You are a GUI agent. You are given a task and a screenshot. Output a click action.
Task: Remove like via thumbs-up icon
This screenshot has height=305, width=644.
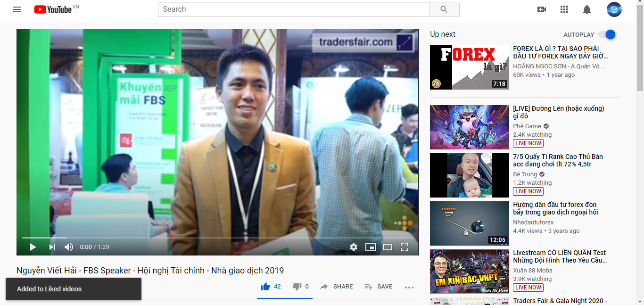[265, 286]
